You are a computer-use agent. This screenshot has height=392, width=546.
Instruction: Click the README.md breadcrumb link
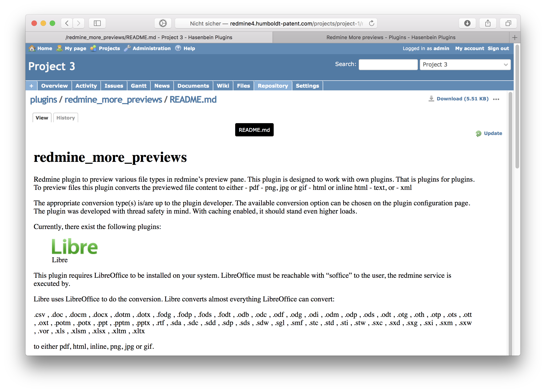click(193, 99)
